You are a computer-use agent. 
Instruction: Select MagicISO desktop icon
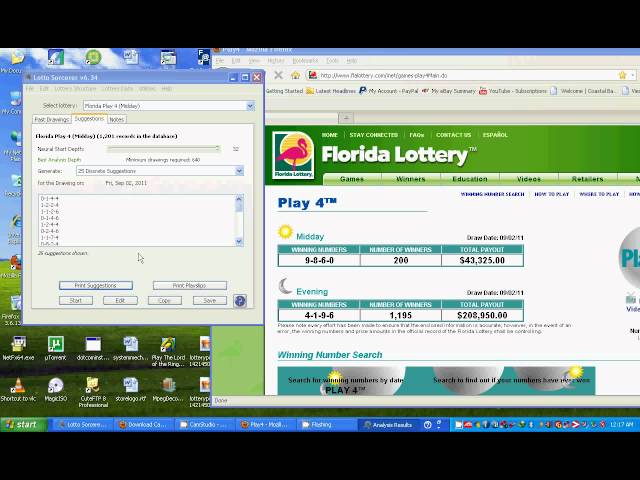56,389
